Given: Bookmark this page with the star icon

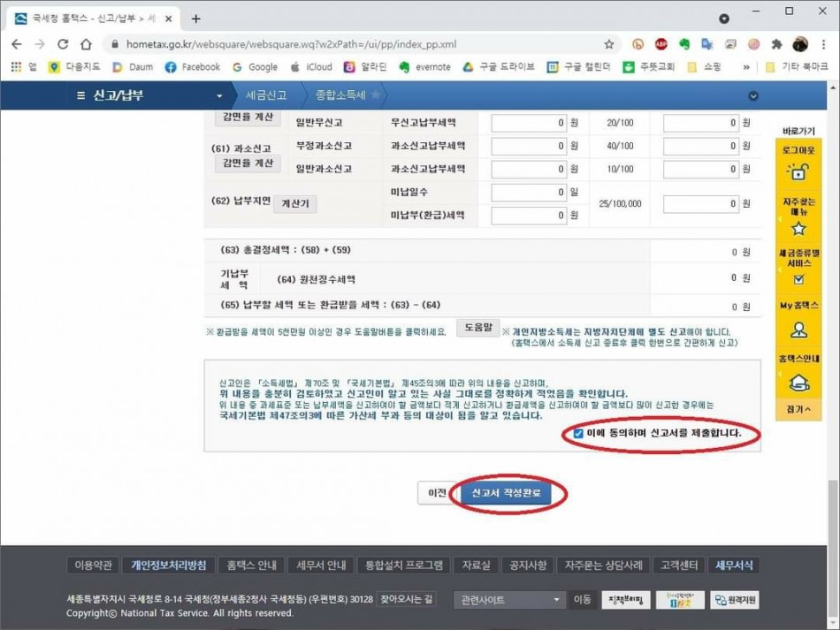Looking at the screenshot, I should point(608,44).
